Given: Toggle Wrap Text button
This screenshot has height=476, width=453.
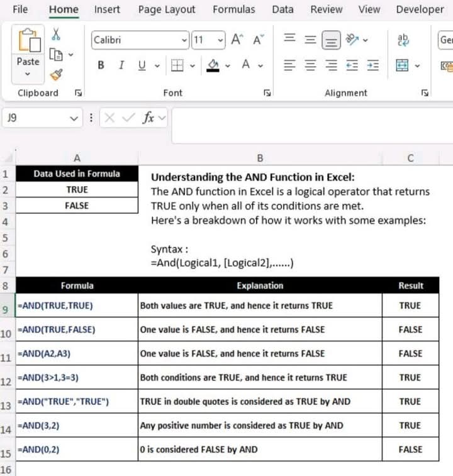Looking at the screenshot, I should pyautogui.click(x=403, y=40).
